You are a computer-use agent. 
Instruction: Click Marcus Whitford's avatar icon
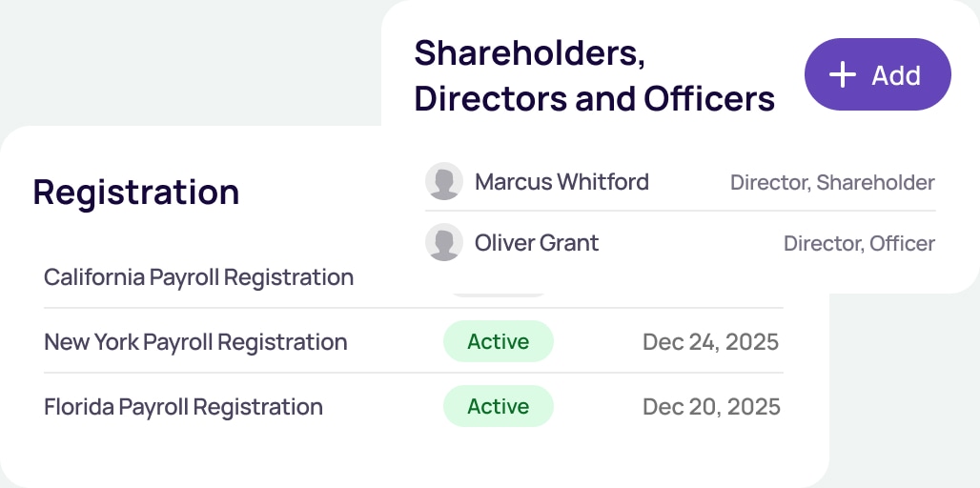(x=444, y=181)
